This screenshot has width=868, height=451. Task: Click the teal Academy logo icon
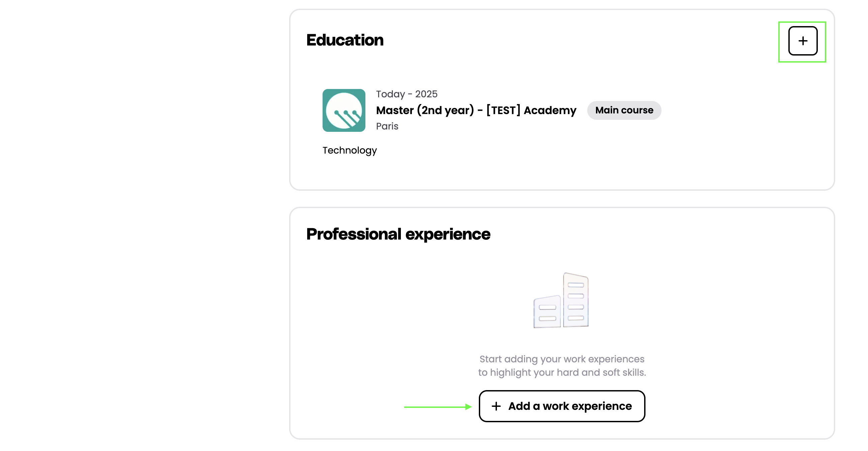click(344, 110)
